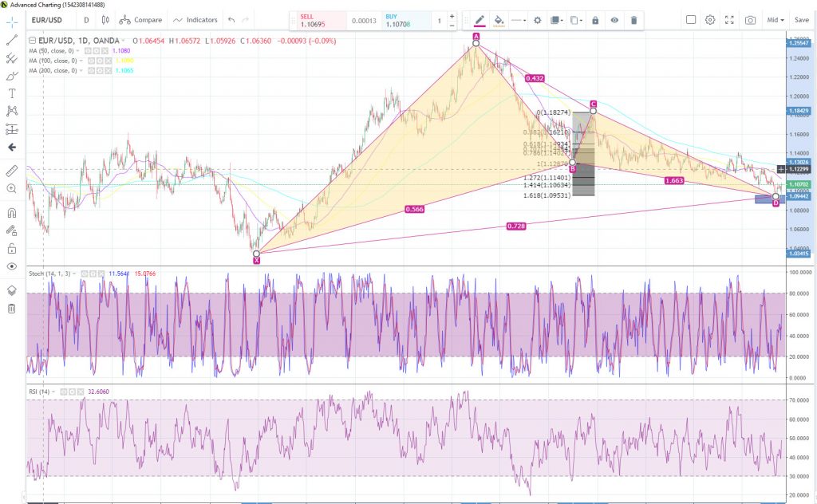817x504 pixels.
Task: Open the Indicators menu
Action: (x=195, y=20)
